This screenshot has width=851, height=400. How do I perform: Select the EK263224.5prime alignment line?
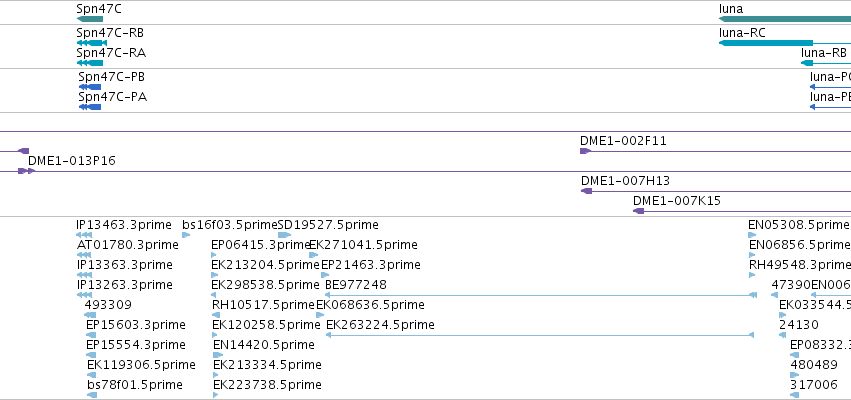pyautogui.click(x=539, y=335)
